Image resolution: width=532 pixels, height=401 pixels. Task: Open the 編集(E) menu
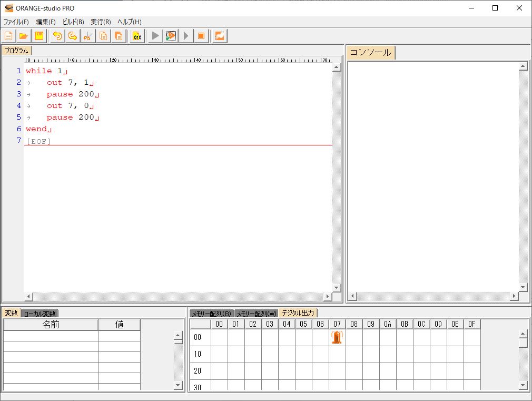coord(45,22)
